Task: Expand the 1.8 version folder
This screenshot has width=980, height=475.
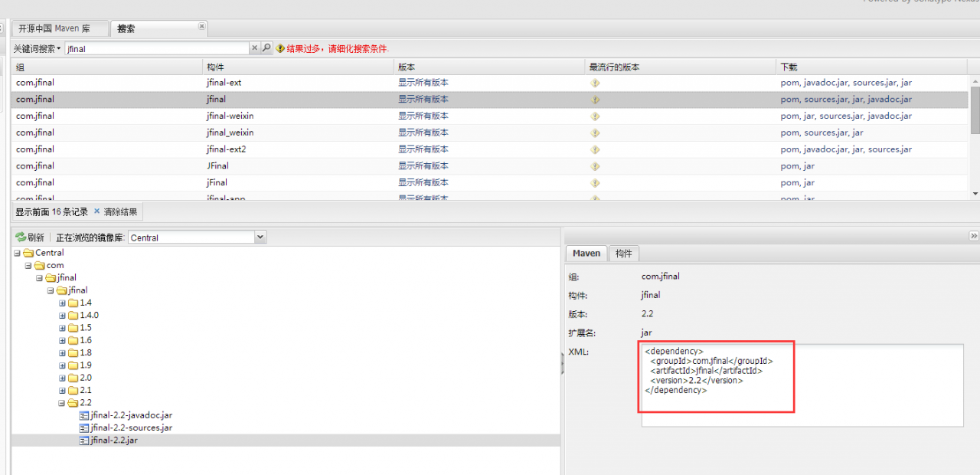Action: pos(63,353)
